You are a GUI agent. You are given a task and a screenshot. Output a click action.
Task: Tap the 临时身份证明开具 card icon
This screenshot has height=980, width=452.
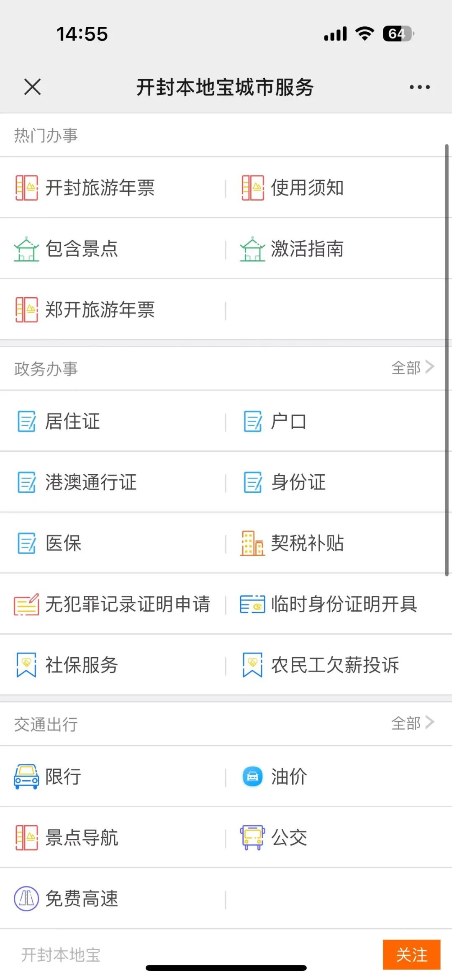[252, 604]
